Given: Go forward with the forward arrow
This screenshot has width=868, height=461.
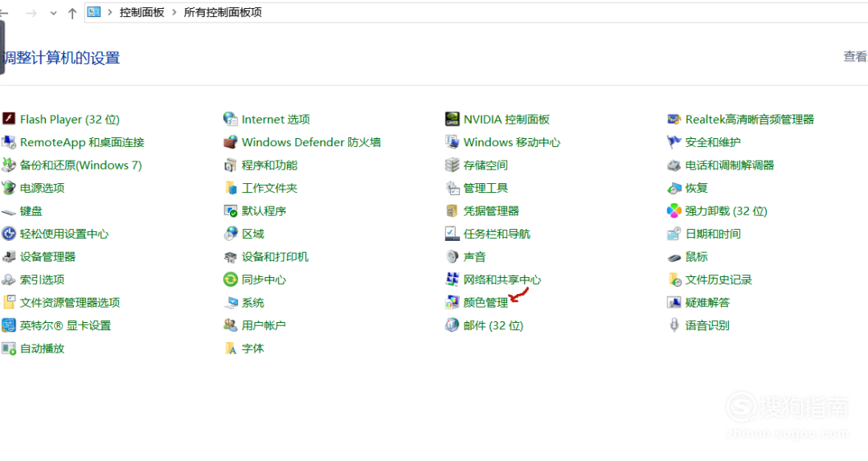Looking at the screenshot, I should tap(31, 13).
